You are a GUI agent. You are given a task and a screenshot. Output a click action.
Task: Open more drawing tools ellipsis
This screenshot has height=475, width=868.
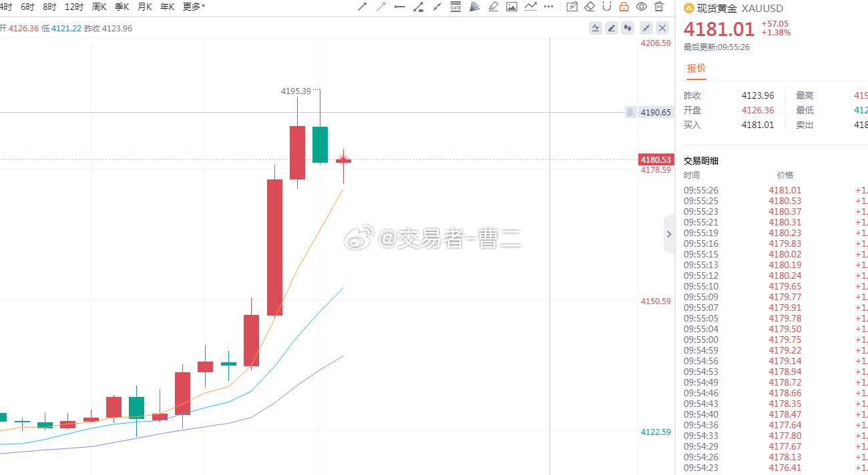(549, 7)
